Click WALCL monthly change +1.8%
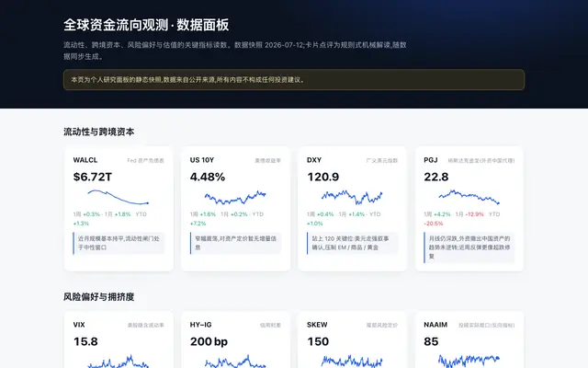Screen dimensions: 588x368 (122, 214)
